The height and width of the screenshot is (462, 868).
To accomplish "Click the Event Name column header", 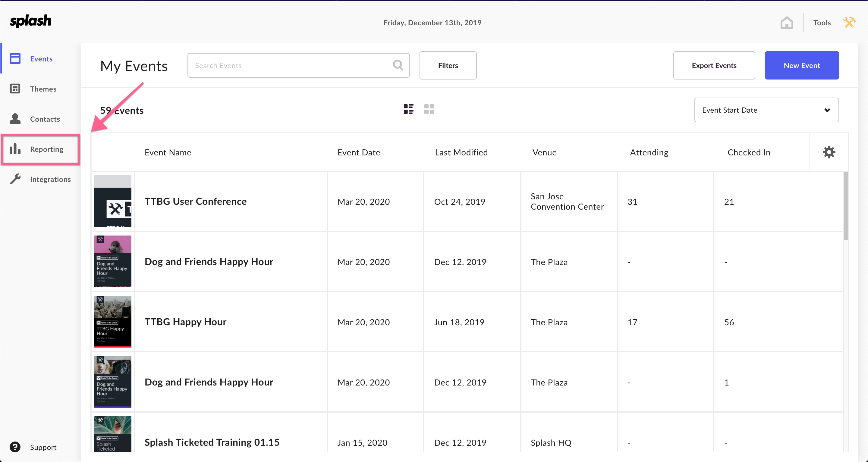I will click(168, 152).
